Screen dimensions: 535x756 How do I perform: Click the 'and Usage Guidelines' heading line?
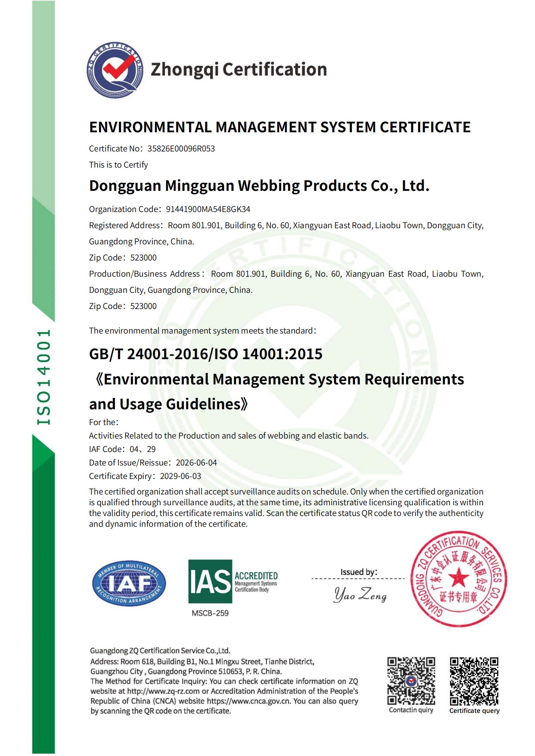(x=168, y=404)
